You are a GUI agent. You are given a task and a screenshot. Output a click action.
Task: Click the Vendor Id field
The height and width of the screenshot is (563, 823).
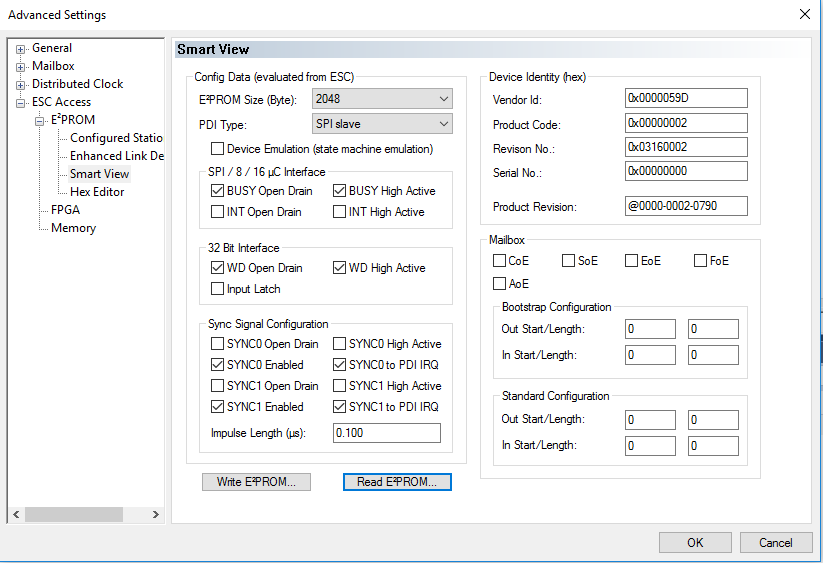[686, 98]
